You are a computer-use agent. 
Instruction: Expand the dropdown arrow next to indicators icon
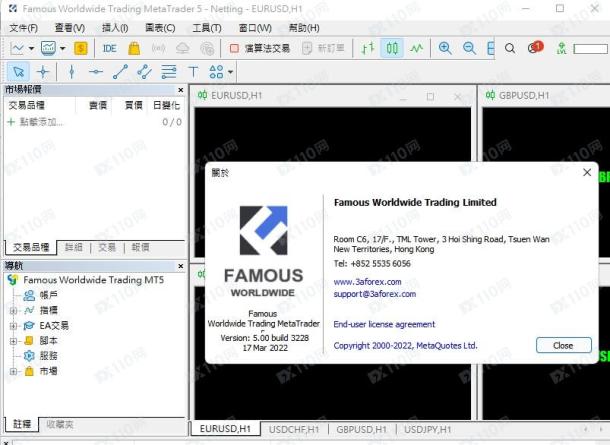tap(63, 49)
